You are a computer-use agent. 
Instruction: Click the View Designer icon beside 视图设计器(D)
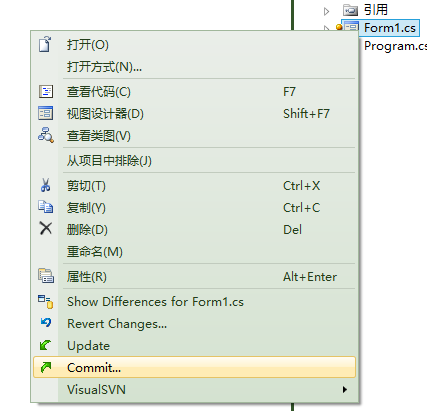46,113
